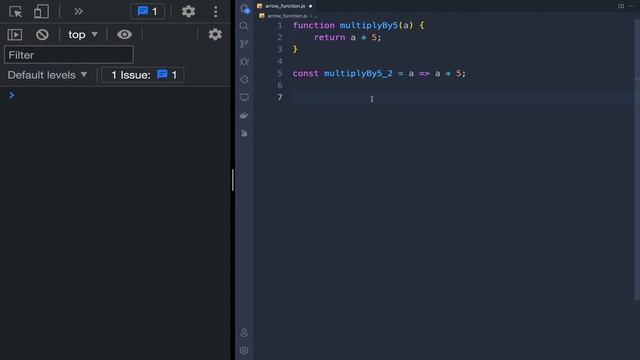Focus the console prompt input line
This screenshot has height=360, width=640.
[118, 96]
